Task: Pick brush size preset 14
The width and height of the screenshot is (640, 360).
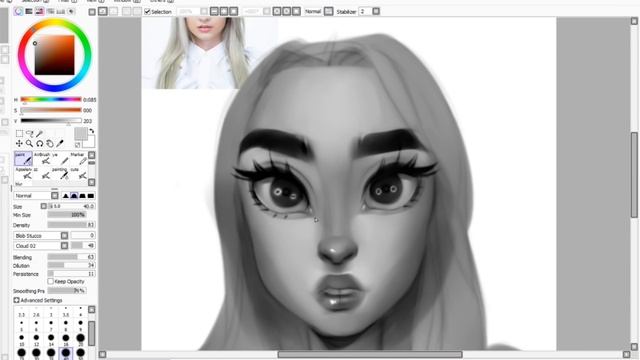Action: click(51, 340)
